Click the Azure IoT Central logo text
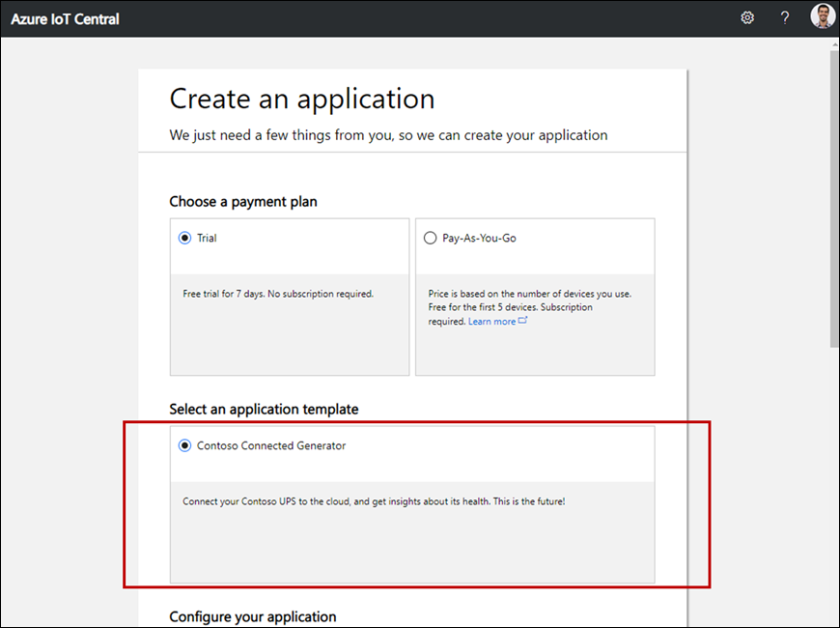 click(64, 18)
